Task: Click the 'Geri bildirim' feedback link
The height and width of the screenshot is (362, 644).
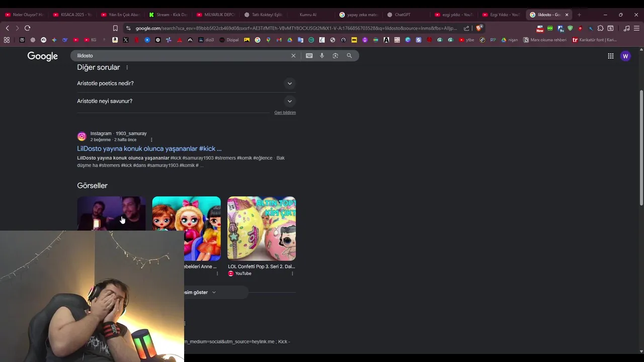Action: (285, 113)
